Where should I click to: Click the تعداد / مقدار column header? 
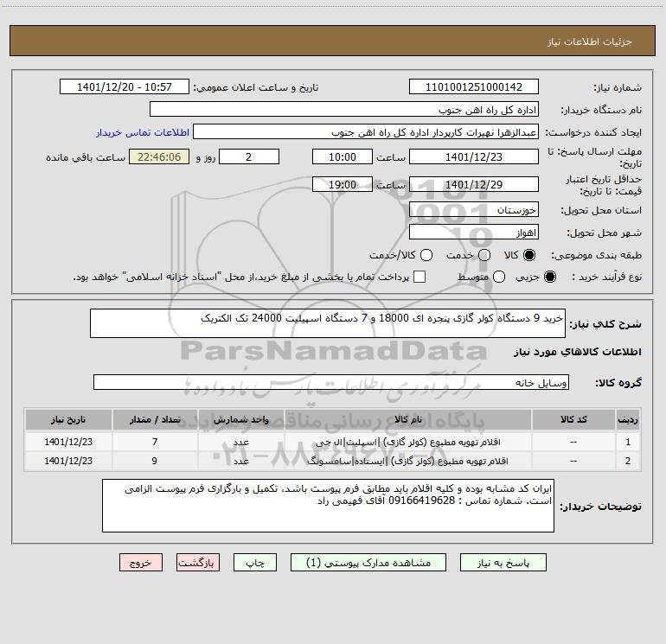(x=155, y=420)
